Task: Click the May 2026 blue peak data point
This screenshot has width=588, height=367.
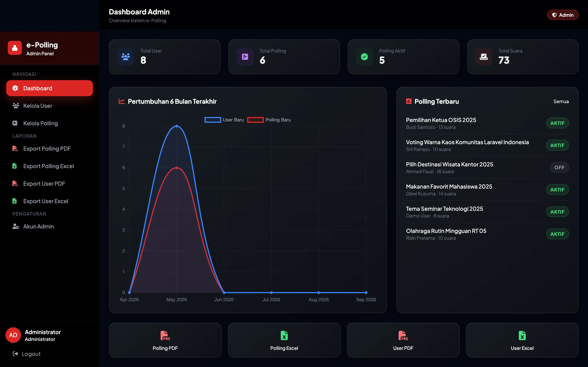Action: click(x=177, y=126)
